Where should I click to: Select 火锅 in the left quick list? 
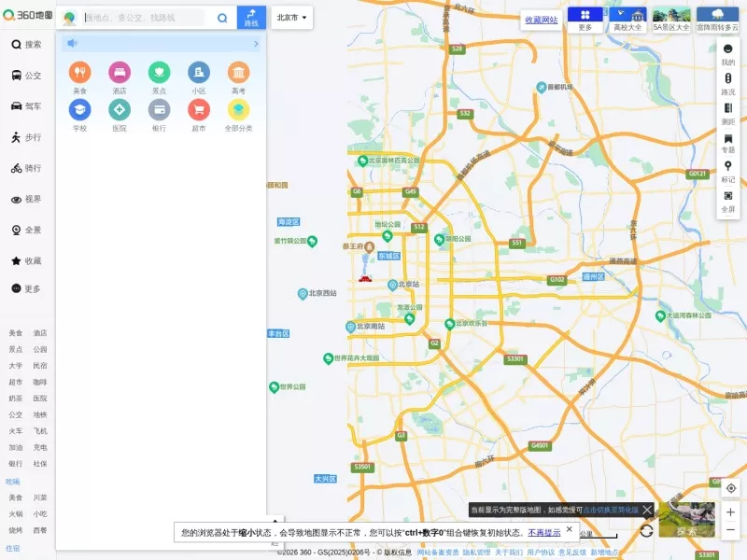point(15,514)
